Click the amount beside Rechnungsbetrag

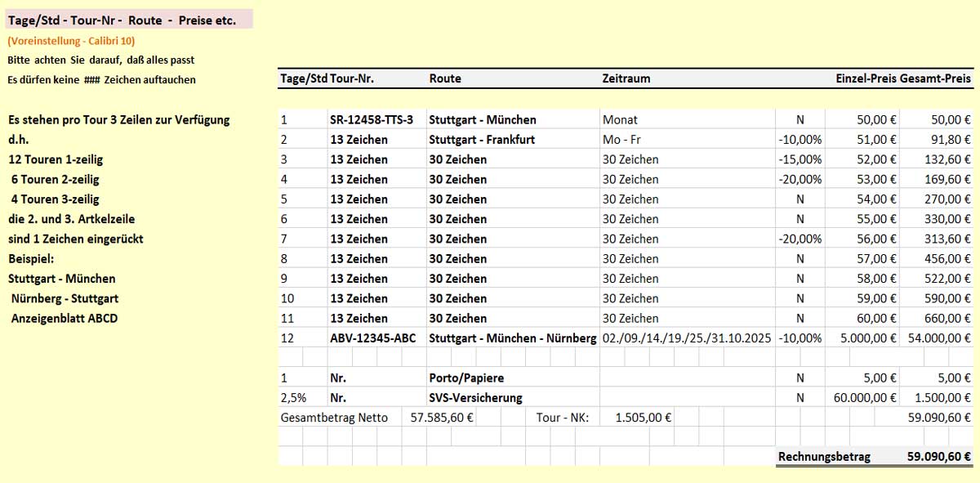coord(938,457)
